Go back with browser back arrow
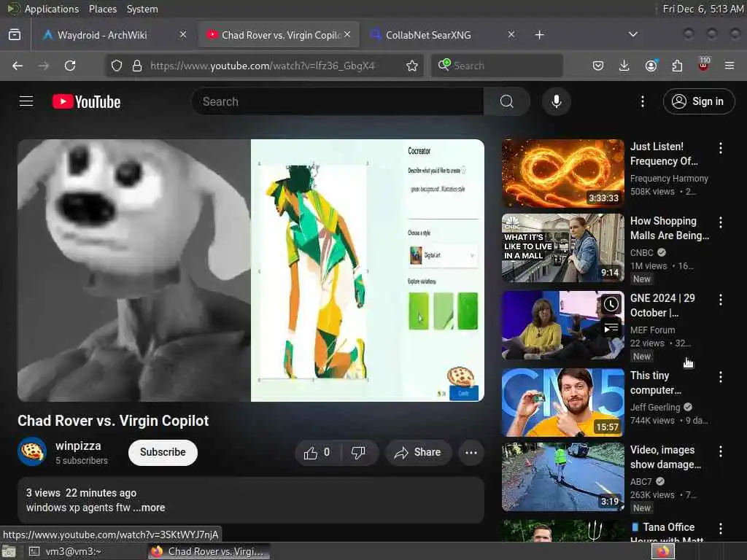The image size is (747, 560). pyautogui.click(x=18, y=66)
